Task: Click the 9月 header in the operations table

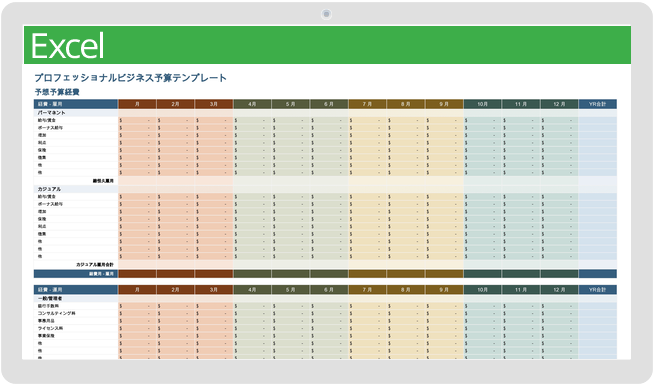Action: pos(444,289)
